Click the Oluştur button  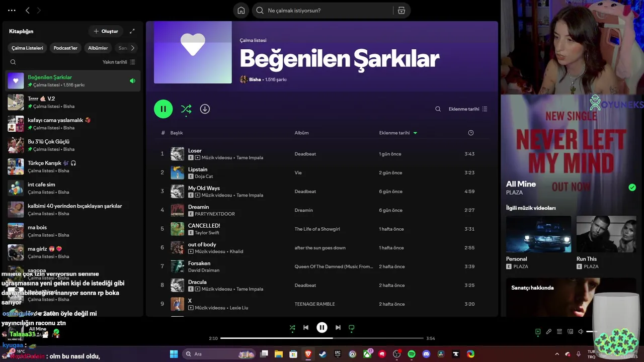(x=106, y=31)
